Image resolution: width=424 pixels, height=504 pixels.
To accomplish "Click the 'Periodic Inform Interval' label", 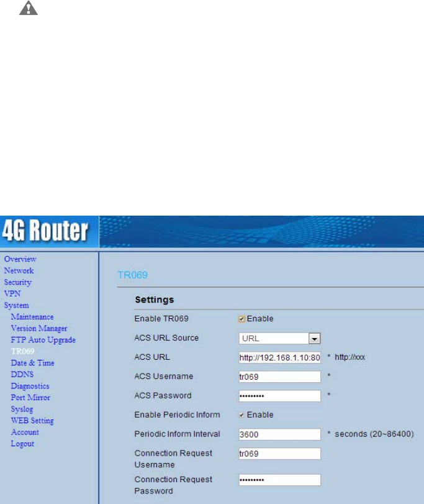I will pos(177,434).
